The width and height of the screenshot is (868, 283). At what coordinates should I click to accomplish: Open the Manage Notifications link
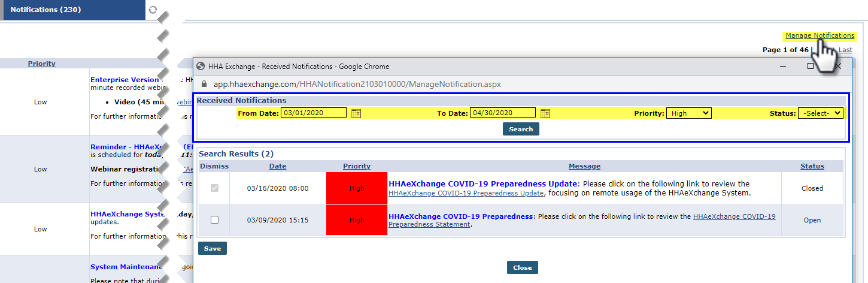[820, 35]
